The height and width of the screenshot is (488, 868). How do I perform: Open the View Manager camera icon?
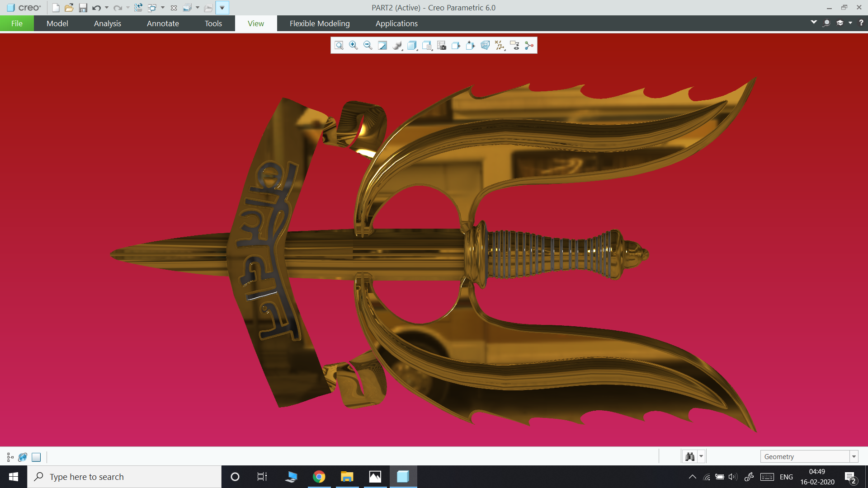442,45
